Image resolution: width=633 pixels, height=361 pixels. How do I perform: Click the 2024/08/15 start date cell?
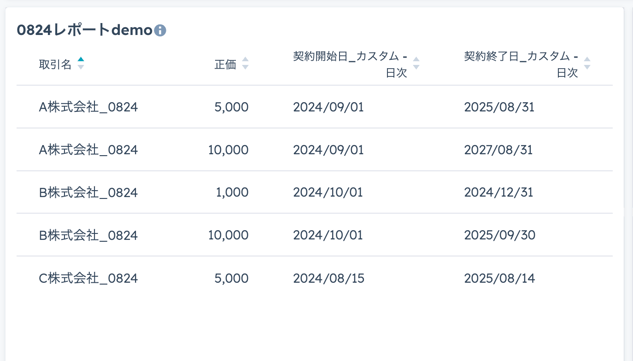click(329, 278)
